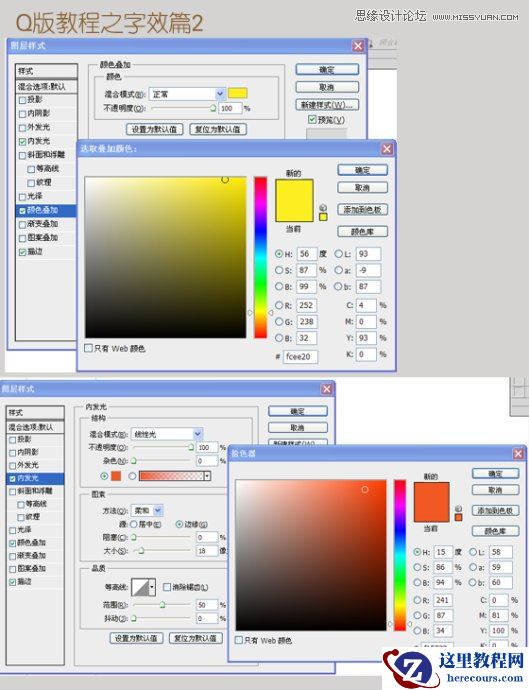Select 边缘 source radio button

click(179, 524)
